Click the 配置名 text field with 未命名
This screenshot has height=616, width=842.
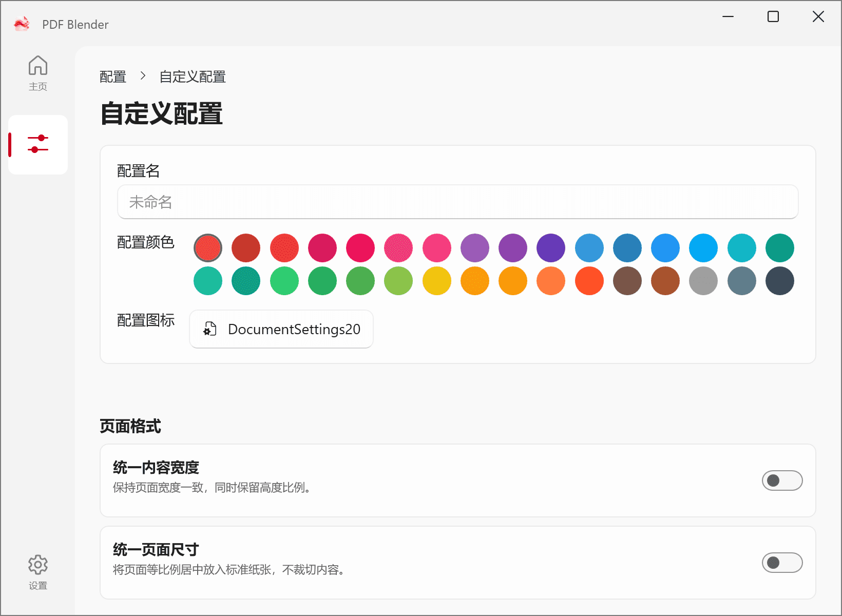tap(458, 202)
